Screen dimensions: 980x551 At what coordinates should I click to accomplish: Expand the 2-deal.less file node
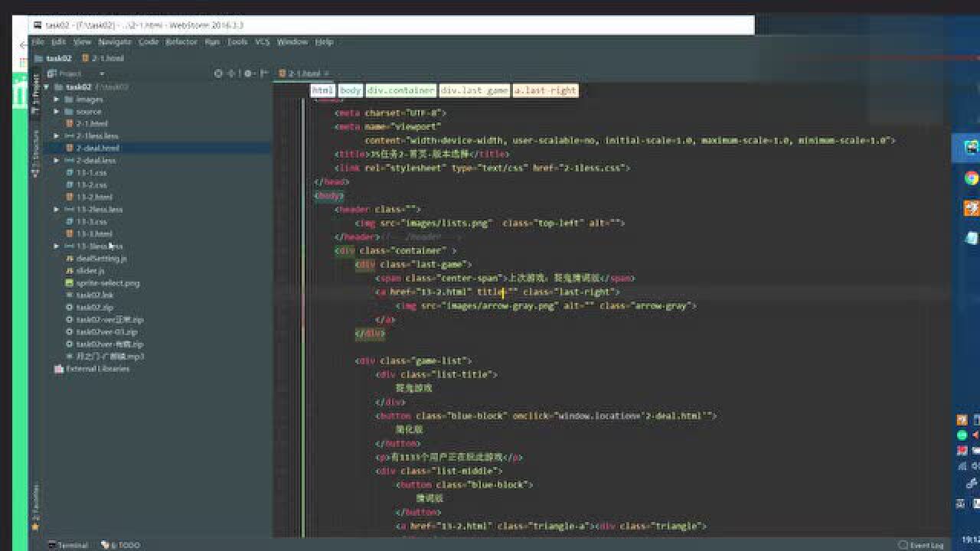[x=57, y=161]
